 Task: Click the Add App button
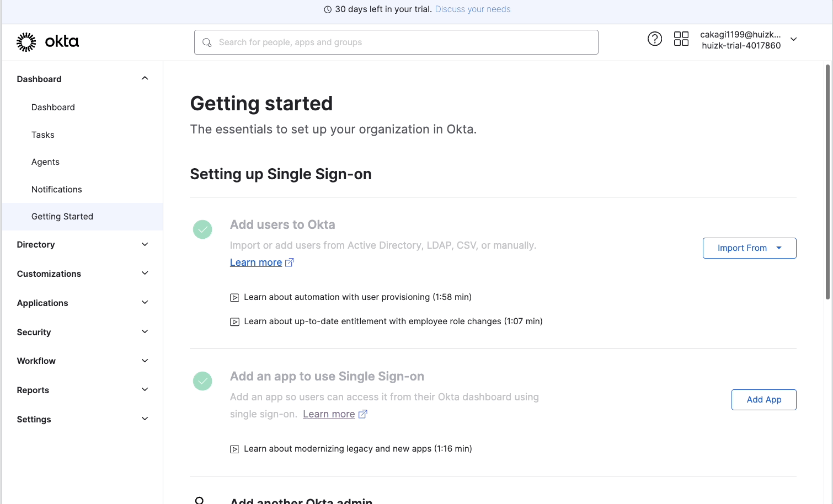click(x=763, y=399)
